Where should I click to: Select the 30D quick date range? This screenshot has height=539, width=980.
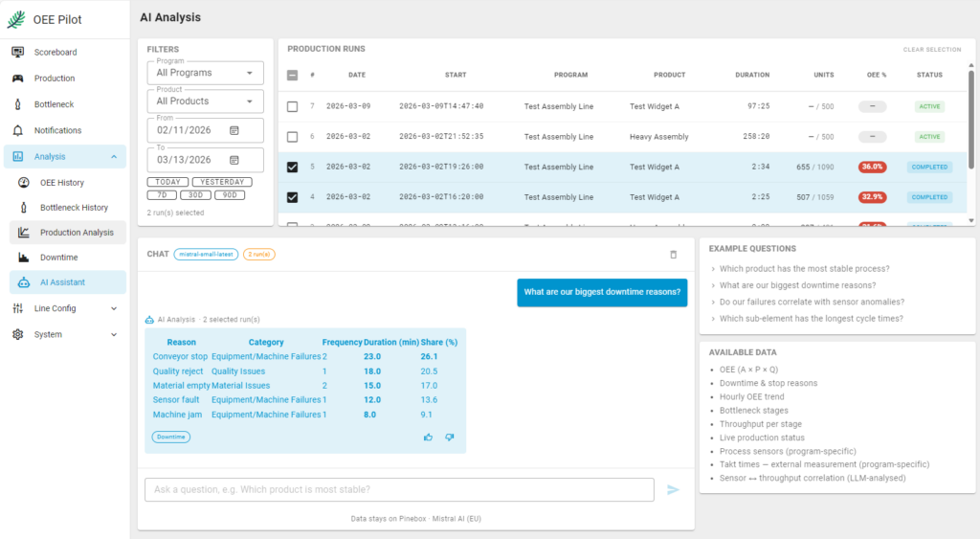pyautogui.click(x=195, y=194)
